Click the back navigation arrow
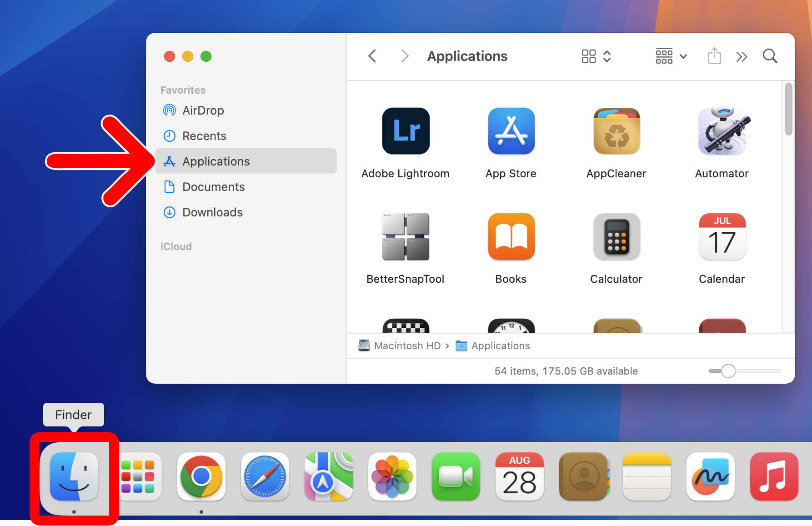This screenshot has height=526, width=812. [372, 56]
